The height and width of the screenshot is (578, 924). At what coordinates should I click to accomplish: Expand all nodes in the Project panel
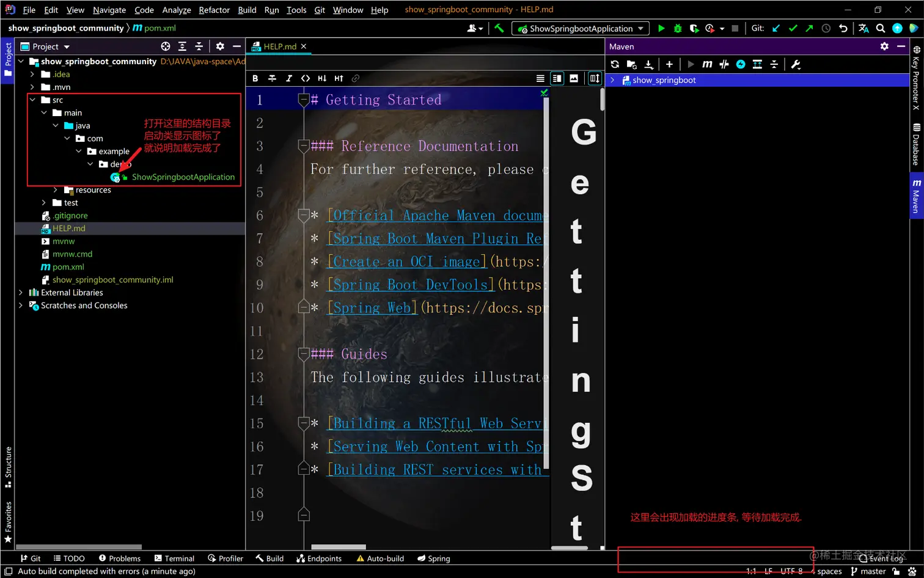[182, 46]
